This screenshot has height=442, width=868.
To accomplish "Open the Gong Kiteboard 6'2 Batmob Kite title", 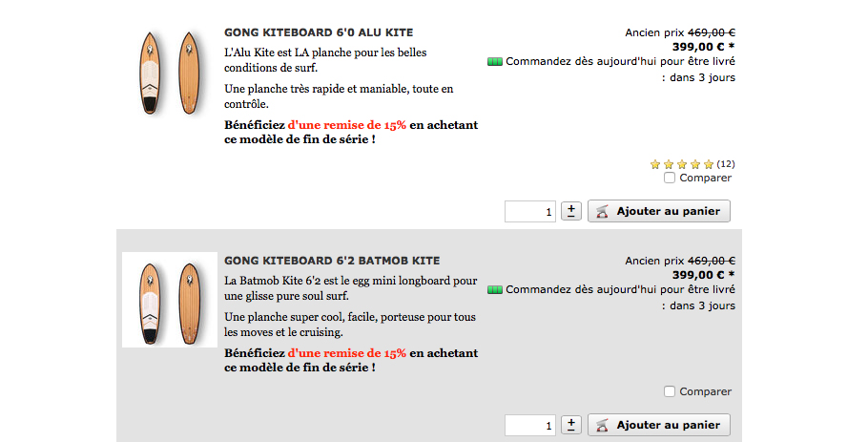I will (332, 261).
